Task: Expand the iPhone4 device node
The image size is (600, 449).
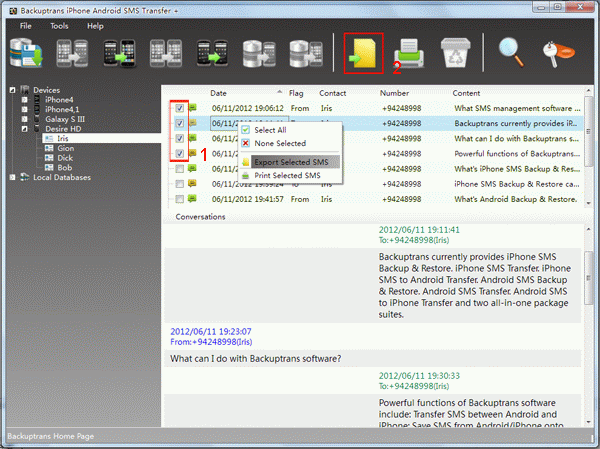Action: click(x=24, y=100)
